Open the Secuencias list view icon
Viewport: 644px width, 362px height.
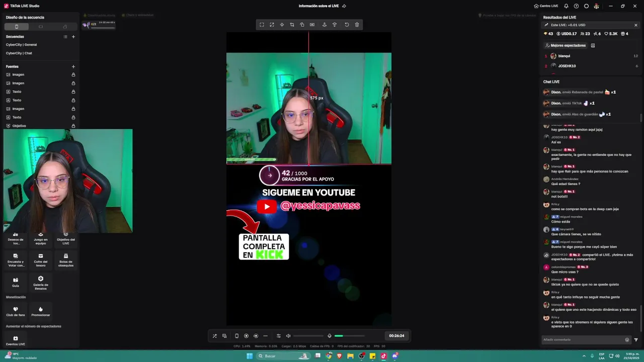pyautogui.click(x=65, y=37)
